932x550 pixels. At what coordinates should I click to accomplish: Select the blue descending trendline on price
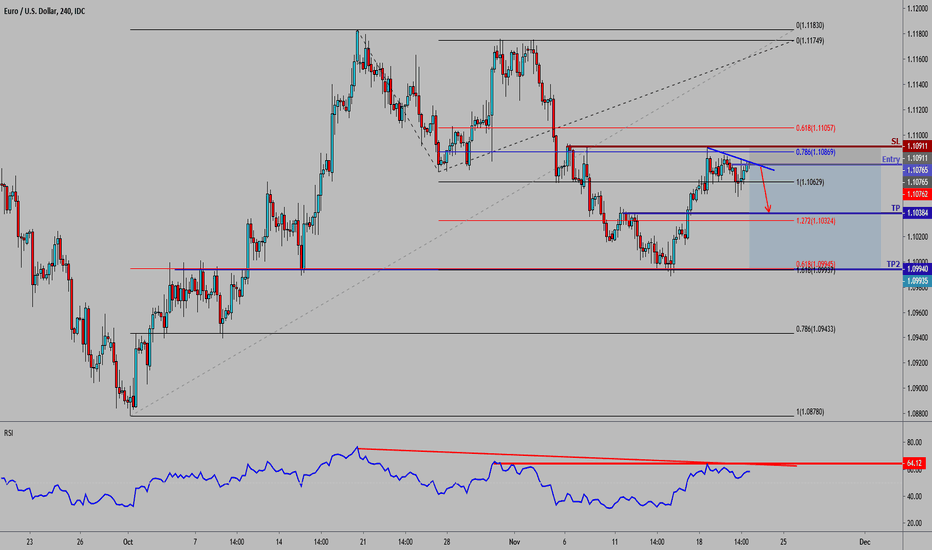tap(740, 158)
